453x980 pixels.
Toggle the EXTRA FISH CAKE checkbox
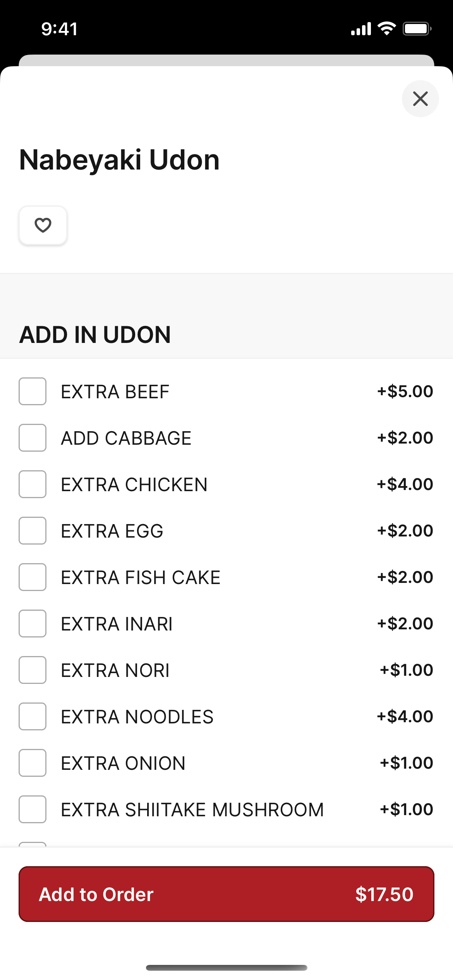tap(33, 577)
